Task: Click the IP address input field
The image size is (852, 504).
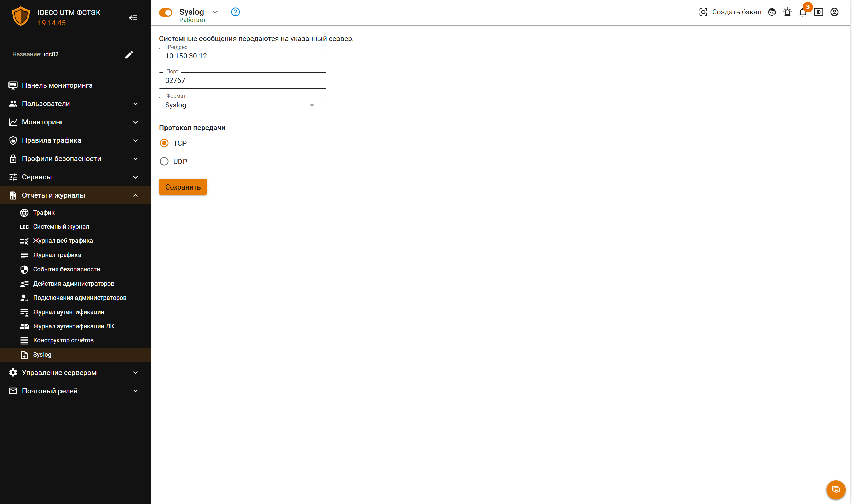Action: click(242, 56)
